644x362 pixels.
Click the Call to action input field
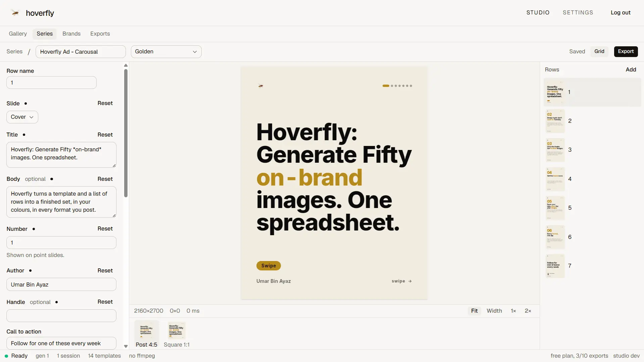61,343
